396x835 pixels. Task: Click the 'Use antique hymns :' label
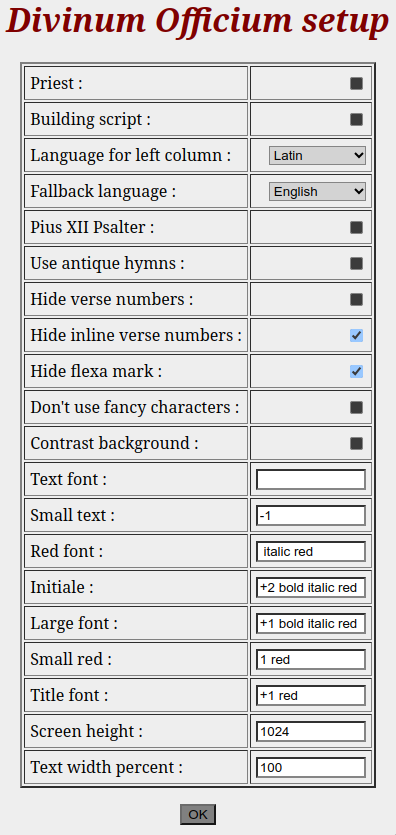[108, 264]
